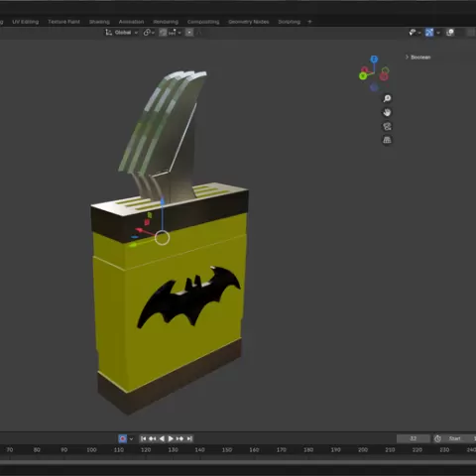Open the snap settings dropdown
Screen dimensions: 476x476
pos(176,33)
